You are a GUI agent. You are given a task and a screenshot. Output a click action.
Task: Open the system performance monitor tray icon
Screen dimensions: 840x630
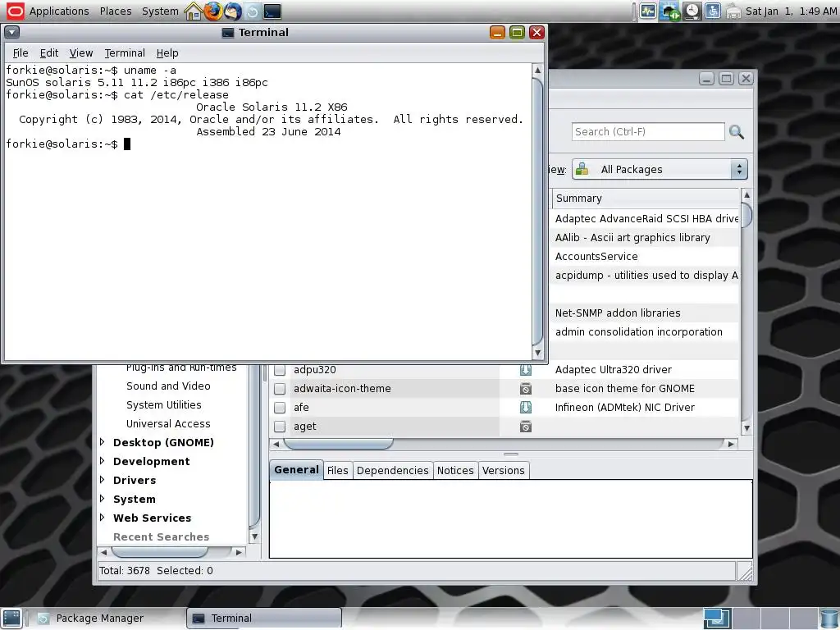pos(648,11)
